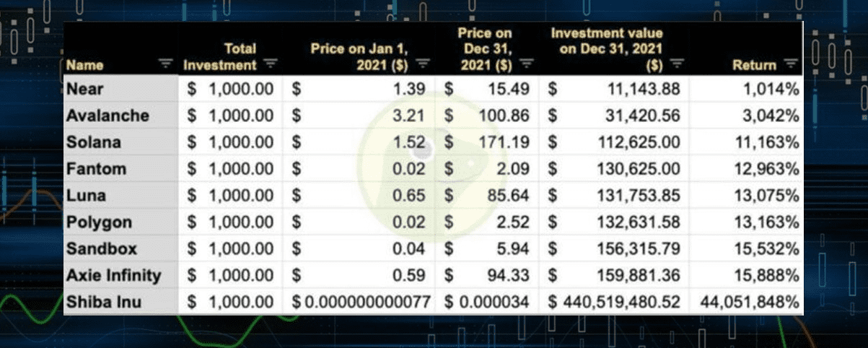Click Solana's return 11,163%
This screenshot has width=868, height=348.
point(768,142)
